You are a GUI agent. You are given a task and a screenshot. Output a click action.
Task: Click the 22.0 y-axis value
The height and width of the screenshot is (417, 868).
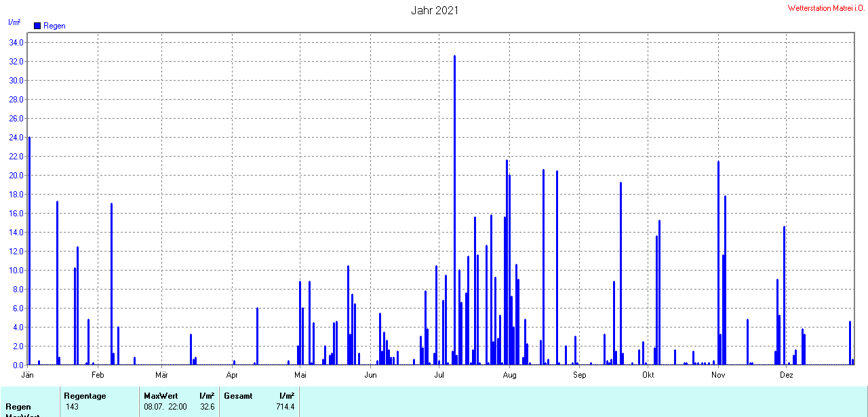pos(16,156)
